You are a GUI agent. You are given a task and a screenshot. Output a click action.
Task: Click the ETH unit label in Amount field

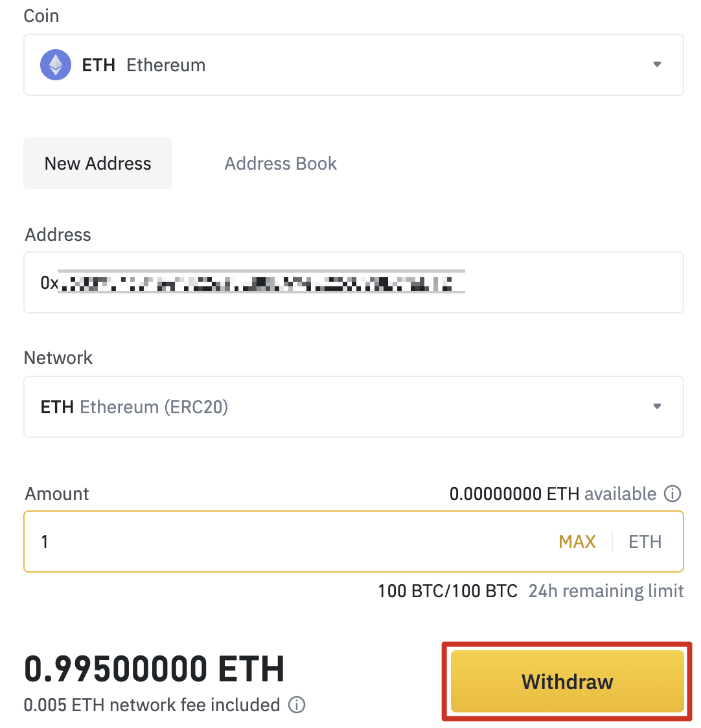point(645,541)
